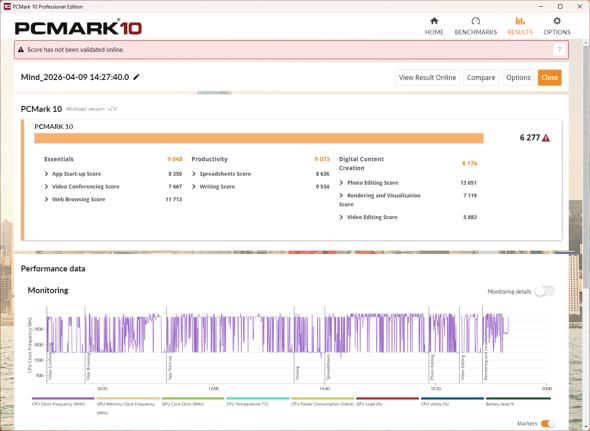The image size is (590, 431).
Task: Click View Result Online button
Action: 427,78
